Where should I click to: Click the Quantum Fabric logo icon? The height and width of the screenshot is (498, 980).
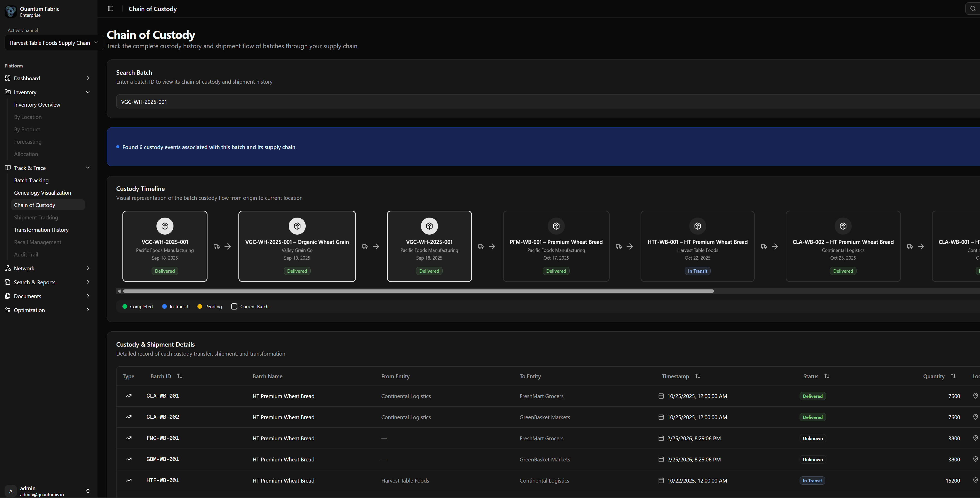pos(11,11)
